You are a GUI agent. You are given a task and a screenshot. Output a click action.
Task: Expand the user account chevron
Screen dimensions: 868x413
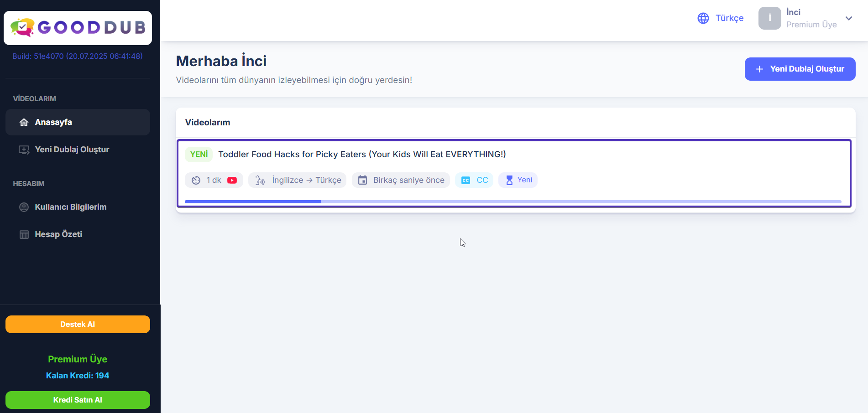click(849, 18)
